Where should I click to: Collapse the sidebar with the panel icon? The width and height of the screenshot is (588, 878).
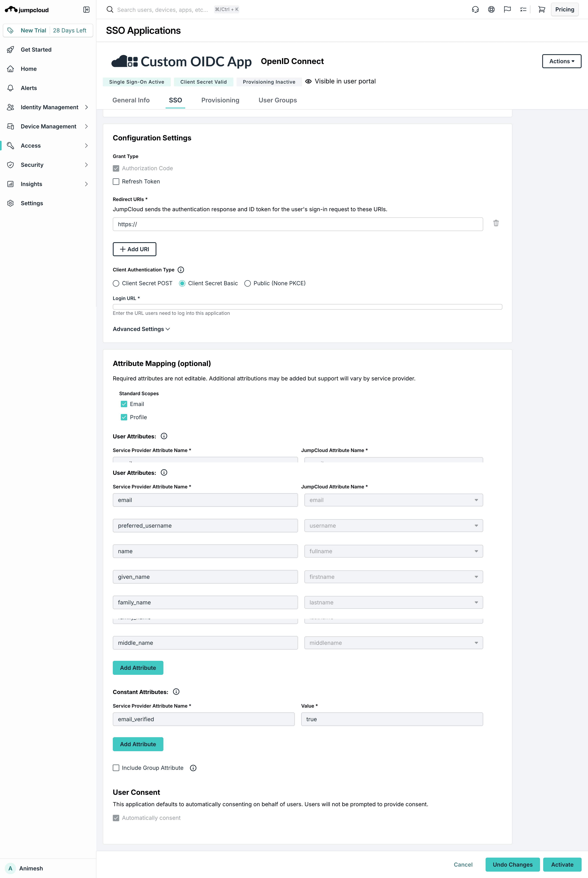pos(86,10)
